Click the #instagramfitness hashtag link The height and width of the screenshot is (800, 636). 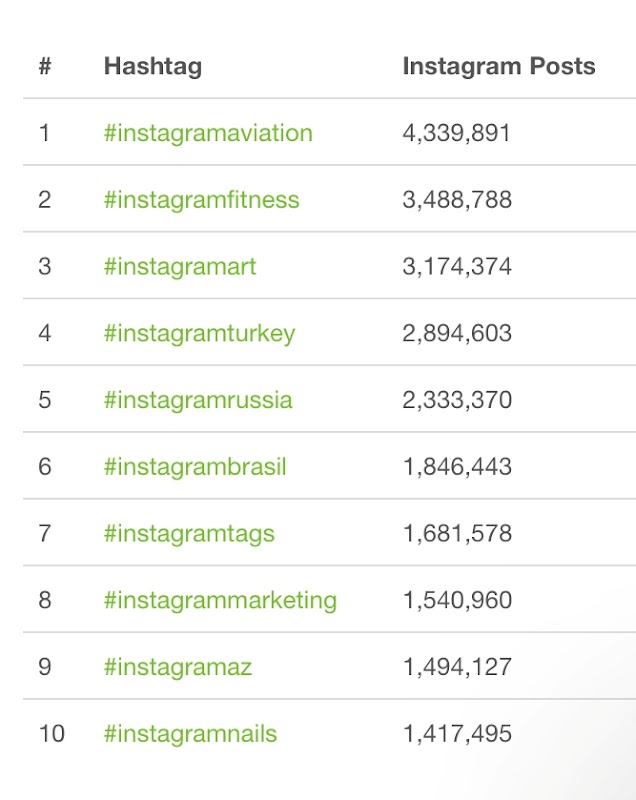201,200
